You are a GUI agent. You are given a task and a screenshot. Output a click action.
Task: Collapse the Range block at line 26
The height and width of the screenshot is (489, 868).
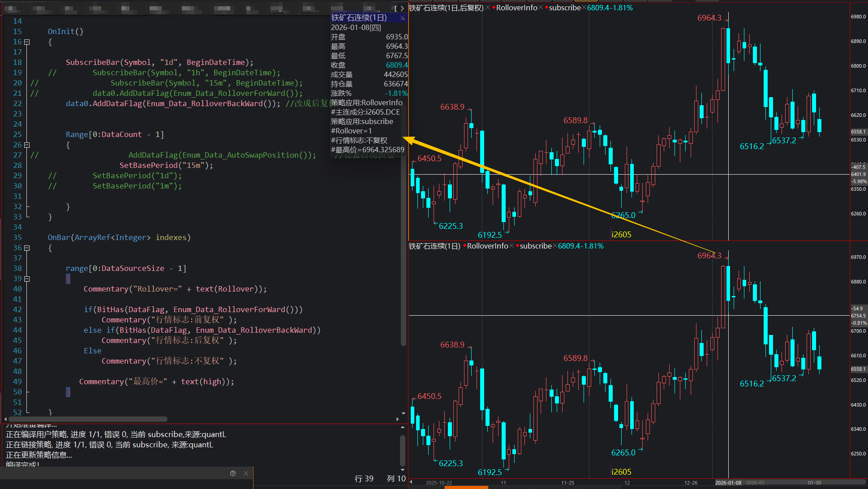point(27,145)
